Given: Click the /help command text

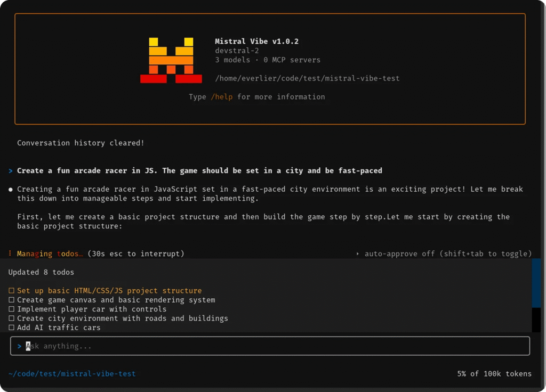Looking at the screenshot, I should click(x=221, y=97).
